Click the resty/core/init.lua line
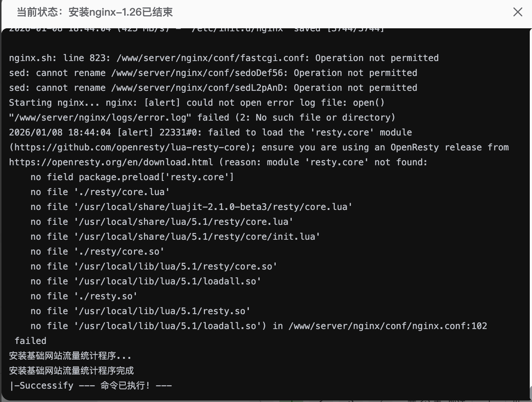This screenshot has height=402, width=532. click(x=175, y=236)
